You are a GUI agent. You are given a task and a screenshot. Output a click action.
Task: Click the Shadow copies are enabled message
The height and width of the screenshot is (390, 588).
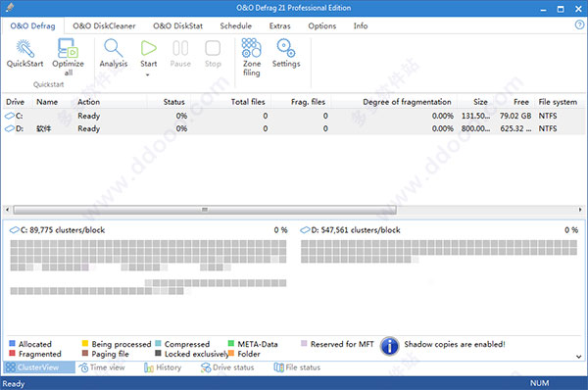coord(455,344)
